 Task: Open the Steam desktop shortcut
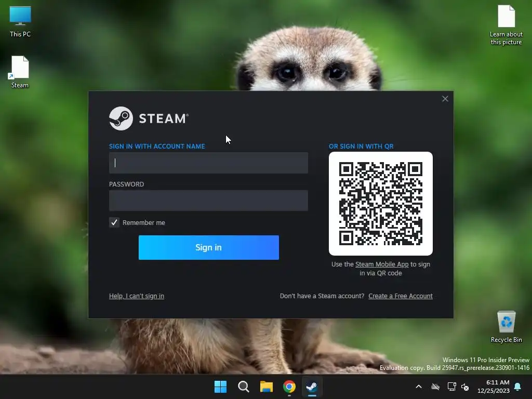click(20, 72)
